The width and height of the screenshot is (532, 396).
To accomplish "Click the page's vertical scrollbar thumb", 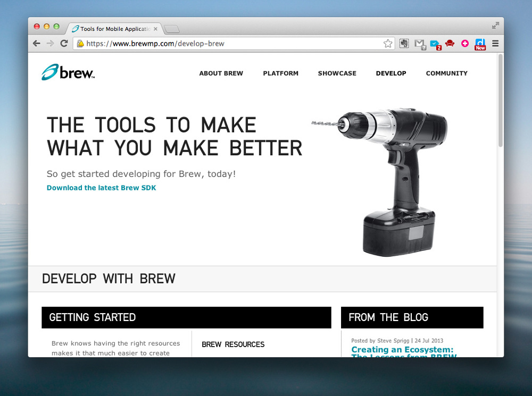I will click(x=500, y=100).
